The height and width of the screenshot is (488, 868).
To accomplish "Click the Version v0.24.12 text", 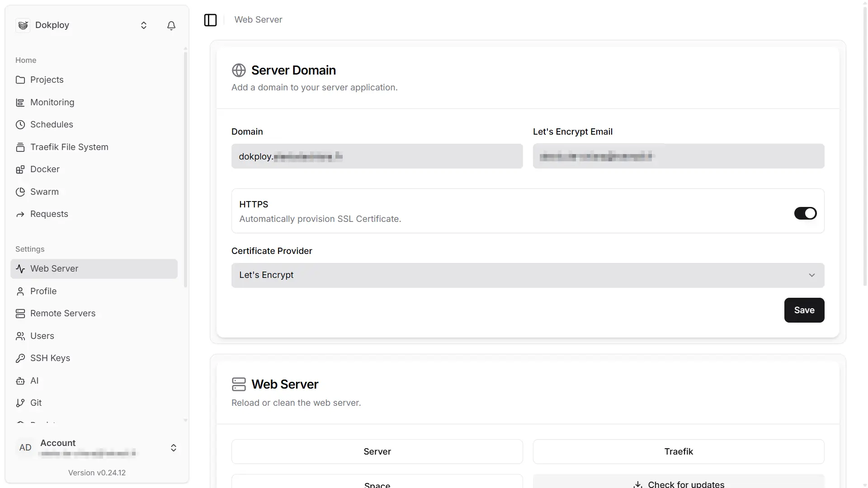I will pos(97,473).
